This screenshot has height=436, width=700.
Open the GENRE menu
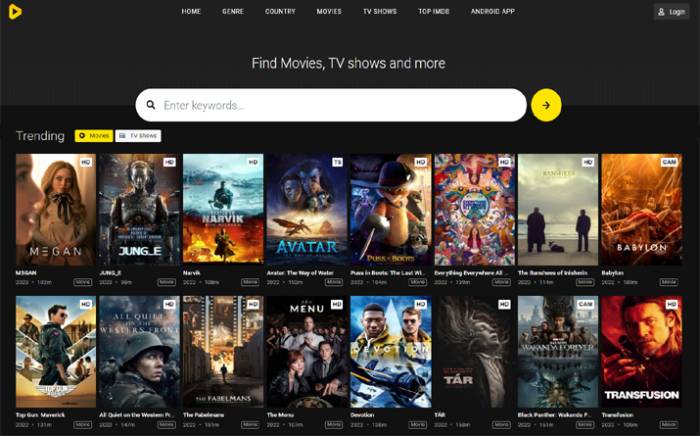[233, 12]
